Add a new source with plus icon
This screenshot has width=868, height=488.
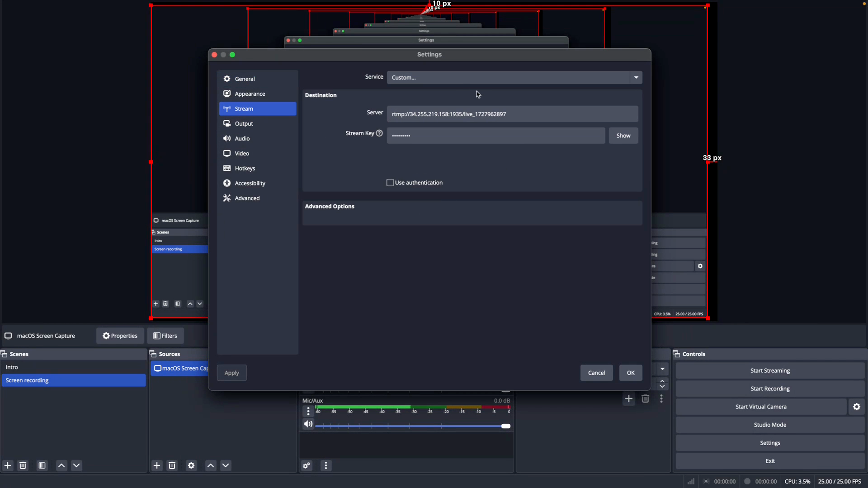coord(157,466)
